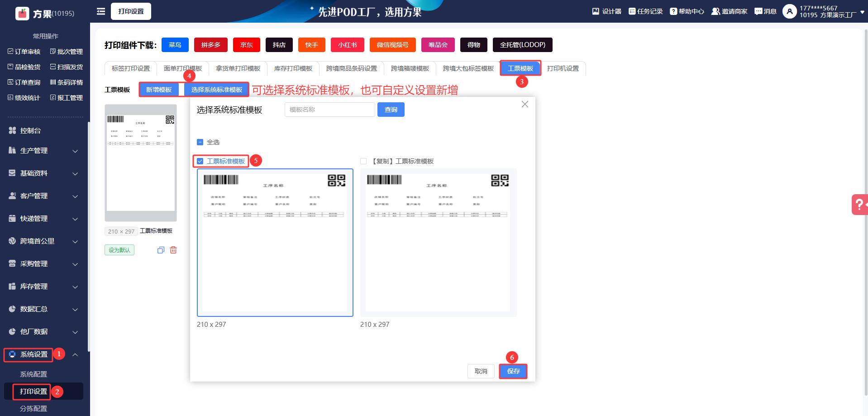Delete the 工票标准模板 template card
Viewport: 868px width, 416px height.
click(173, 250)
